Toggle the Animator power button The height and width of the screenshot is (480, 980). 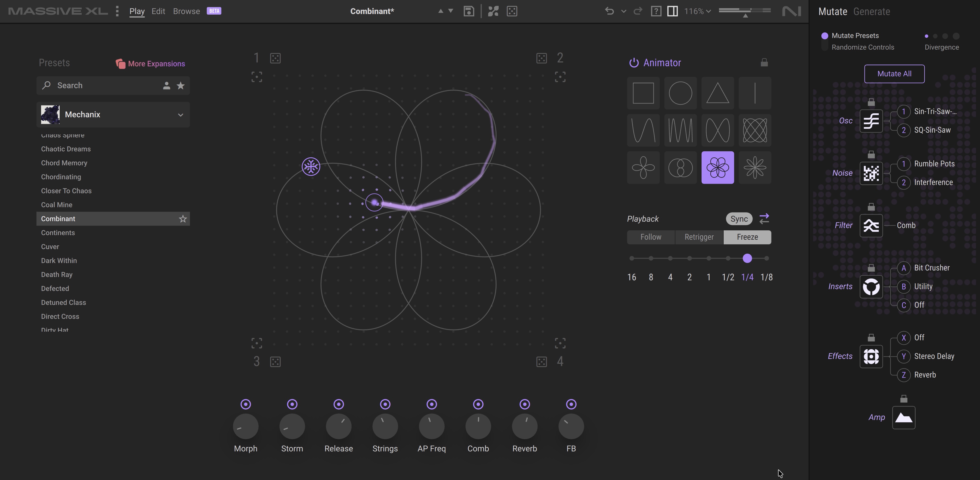(x=633, y=63)
